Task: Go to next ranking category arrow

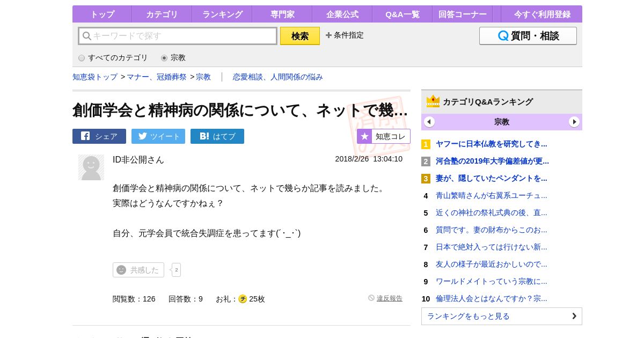Action: coord(574,122)
